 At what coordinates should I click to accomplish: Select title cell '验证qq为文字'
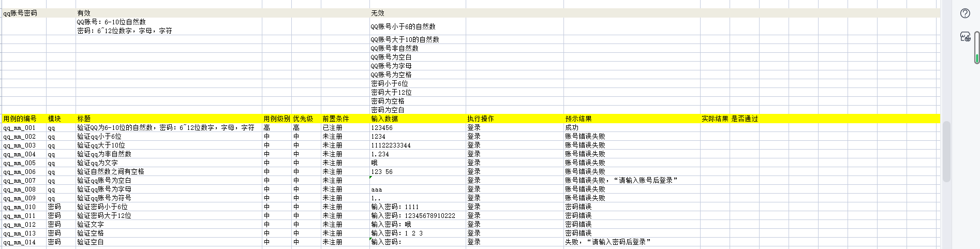coord(169,163)
